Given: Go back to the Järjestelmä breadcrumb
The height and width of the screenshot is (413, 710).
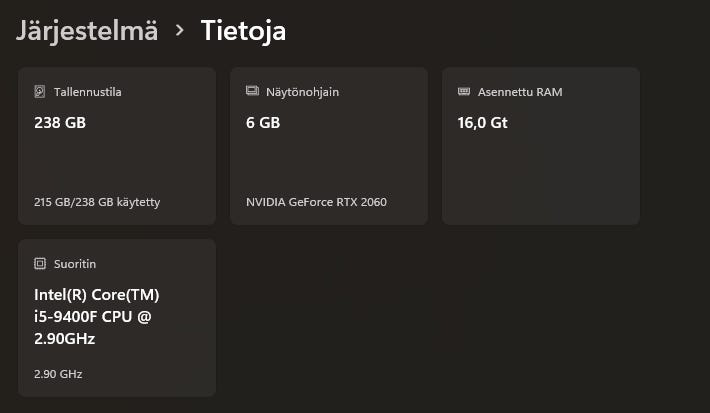Looking at the screenshot, I should [x=87, y=30].
